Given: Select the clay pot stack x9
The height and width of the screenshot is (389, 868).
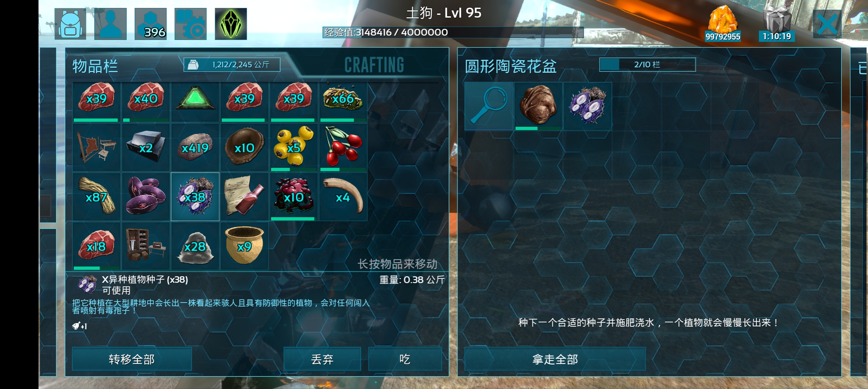Looking at the screenshot, I should click(x=244, y=246).
